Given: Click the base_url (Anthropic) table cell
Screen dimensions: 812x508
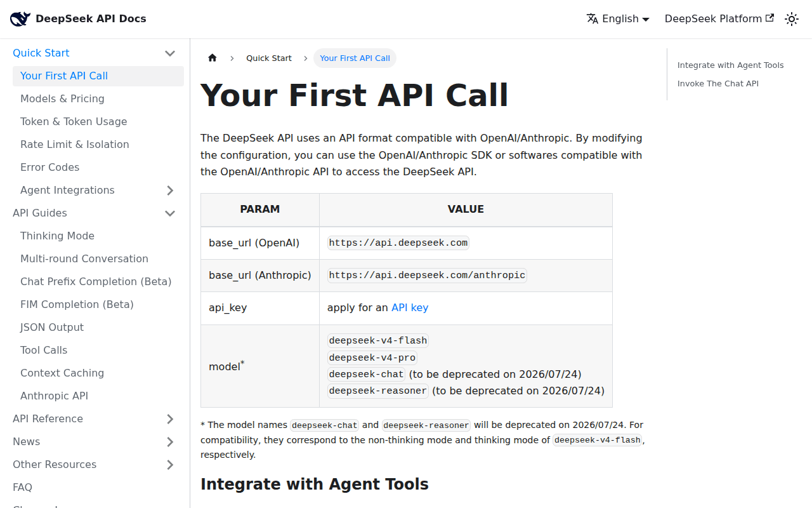Looking at the screenshot, I should (x=260, y=276).
